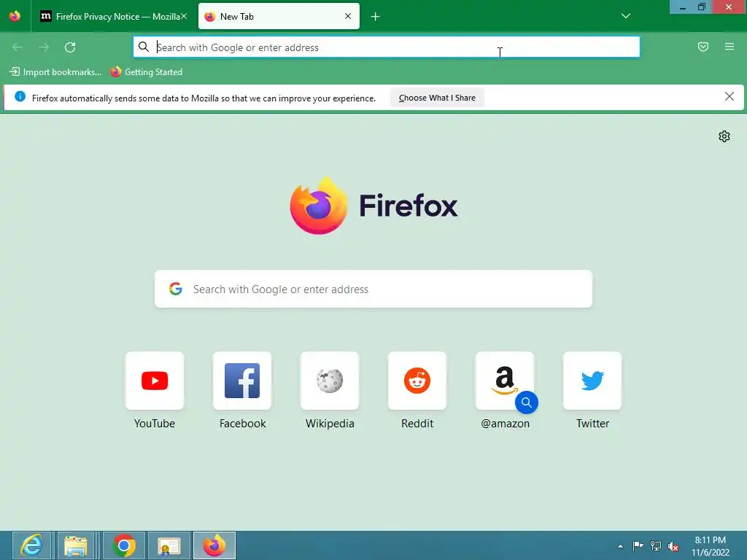
Task: Click the muted volume tray icon
Action: (673, 546)
